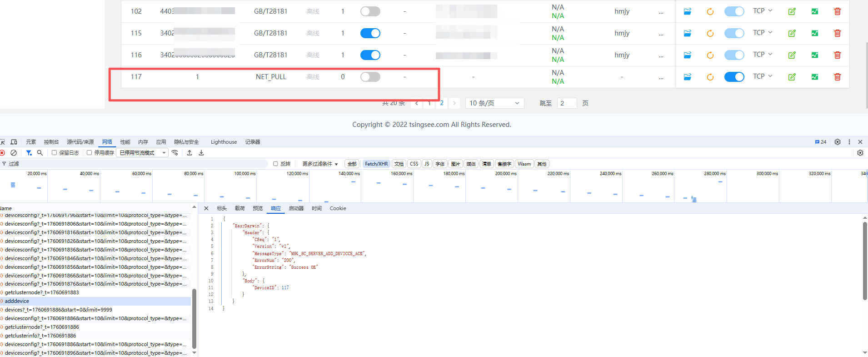This screenshot has height=357, width=868.
Task: Import HAR file with upload arrow
Action: 190,153
